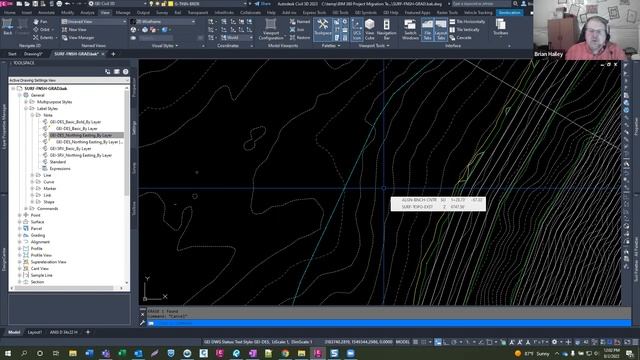Toggle the Navigation Bar display
The width and height of the screenshot is (640, 360).
[386, 29]
